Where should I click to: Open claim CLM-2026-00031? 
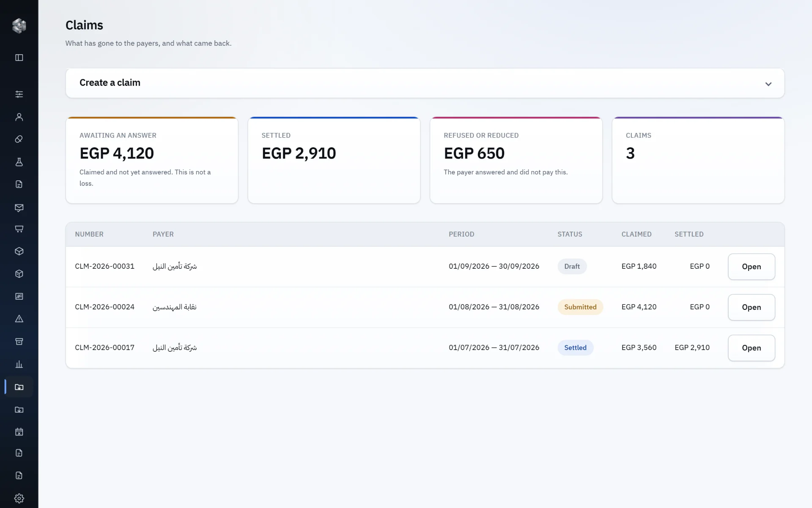[751, 267]
